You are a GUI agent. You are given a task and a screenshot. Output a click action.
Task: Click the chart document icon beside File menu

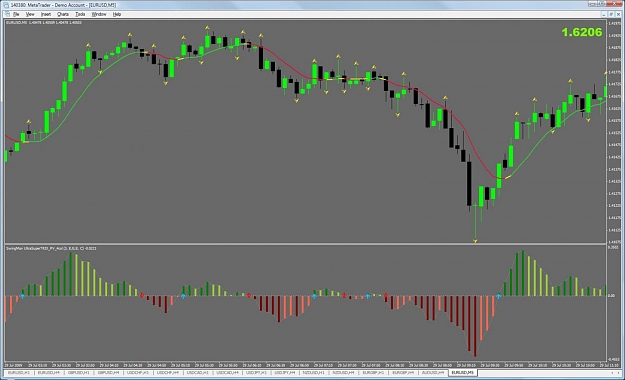8,14
